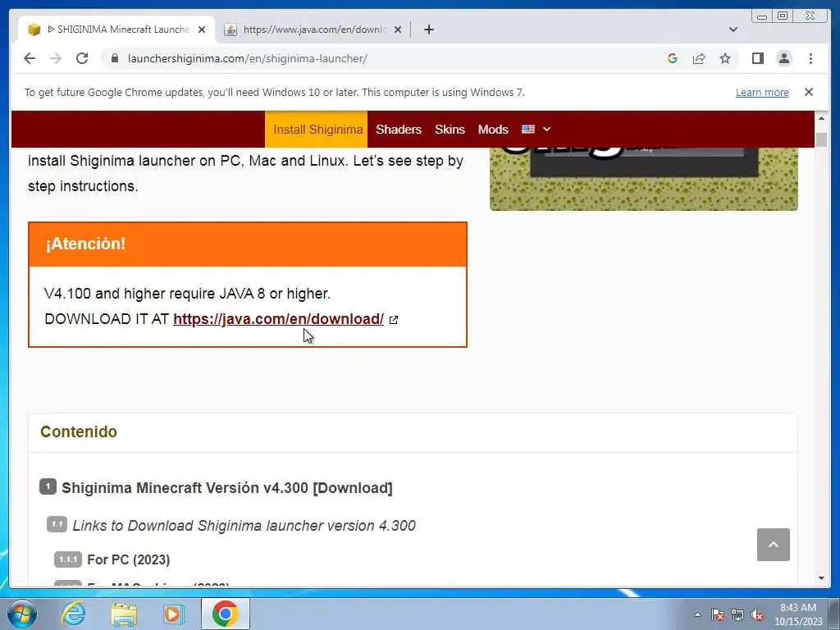Open the java.com/en/download link
Screen dimensions: 840x630
click(x=278, y=319)
